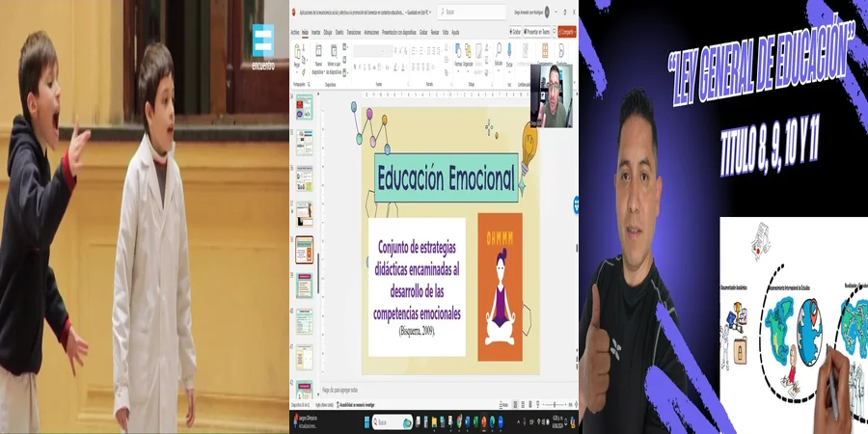Click the PowerPoint icon on the taskbar
The width and height of the screenshot is (868, 434).
click(x=484, y=422)
